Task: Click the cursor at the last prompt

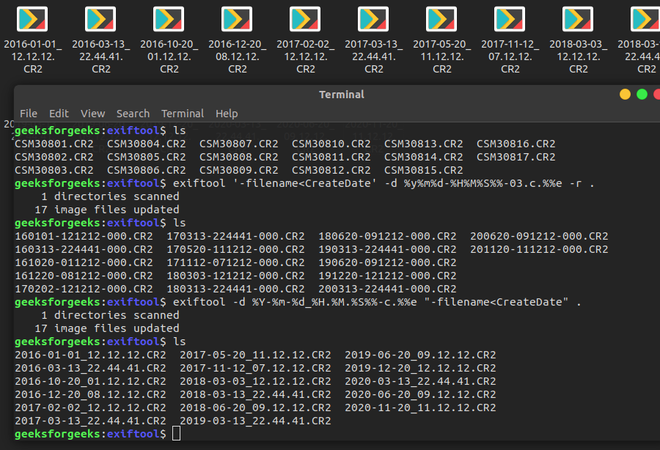Action: pyautogui.click(x=176, y=434)
